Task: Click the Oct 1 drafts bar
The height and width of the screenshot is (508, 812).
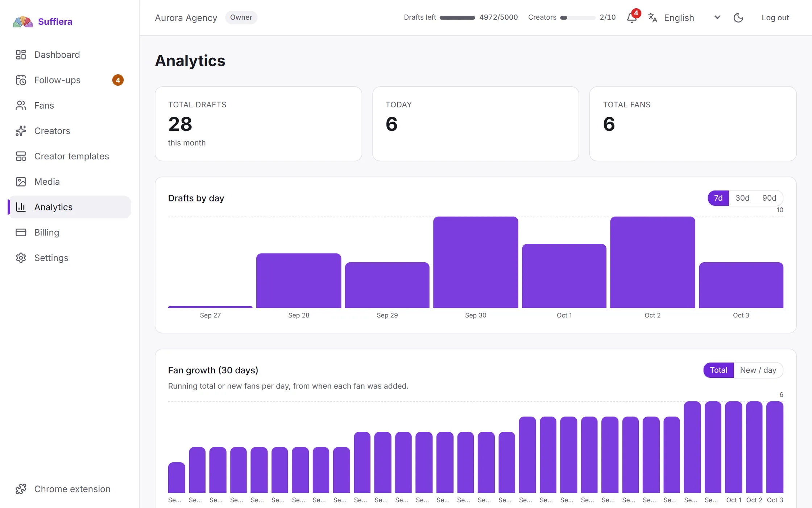Action: pos(564,276)
